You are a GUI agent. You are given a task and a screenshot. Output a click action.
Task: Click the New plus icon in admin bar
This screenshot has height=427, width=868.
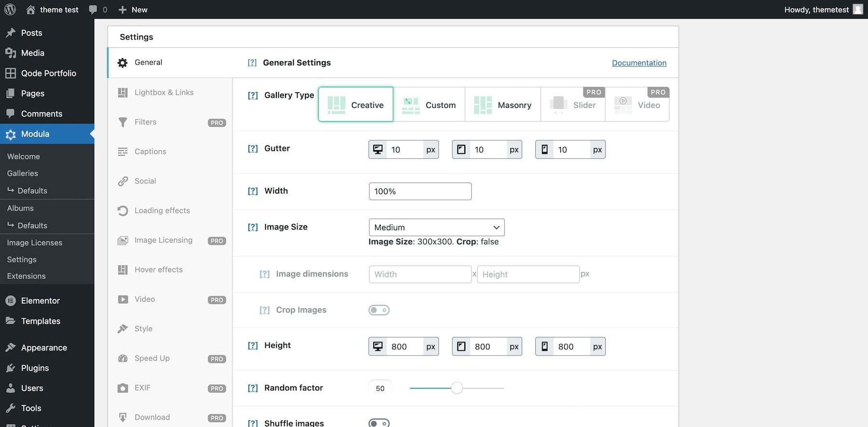(122, 10)
